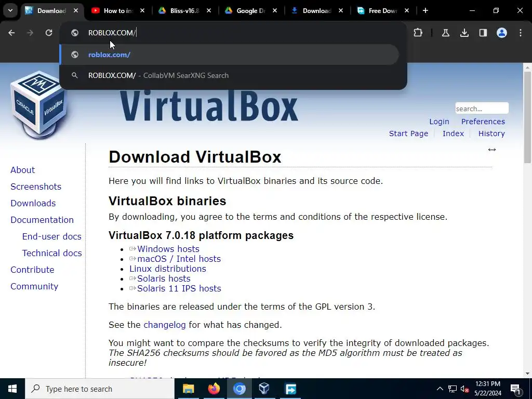This screenshot has height=399, width=532.
Task: Go to Start Page link
Action: 408,134
